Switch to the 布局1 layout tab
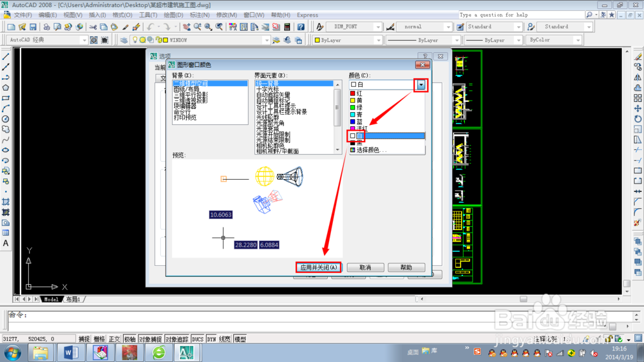This screenshot has height=362, width=644. pos(73,299)
